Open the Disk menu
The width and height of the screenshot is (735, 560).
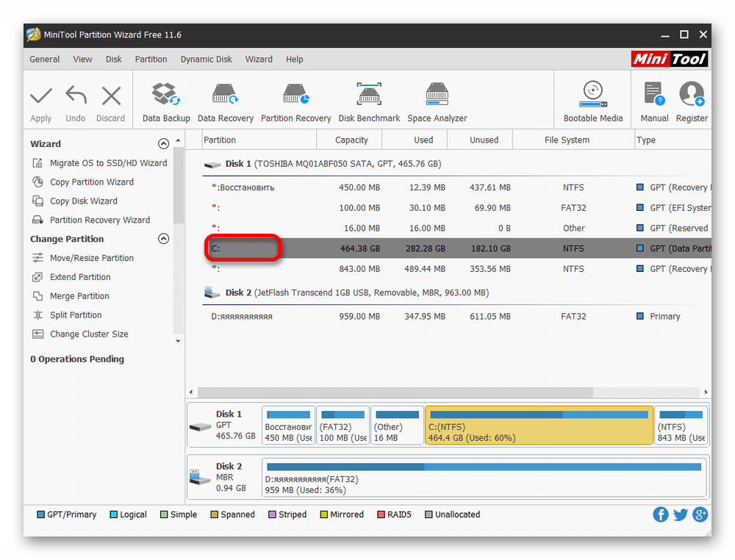point(113,60)
